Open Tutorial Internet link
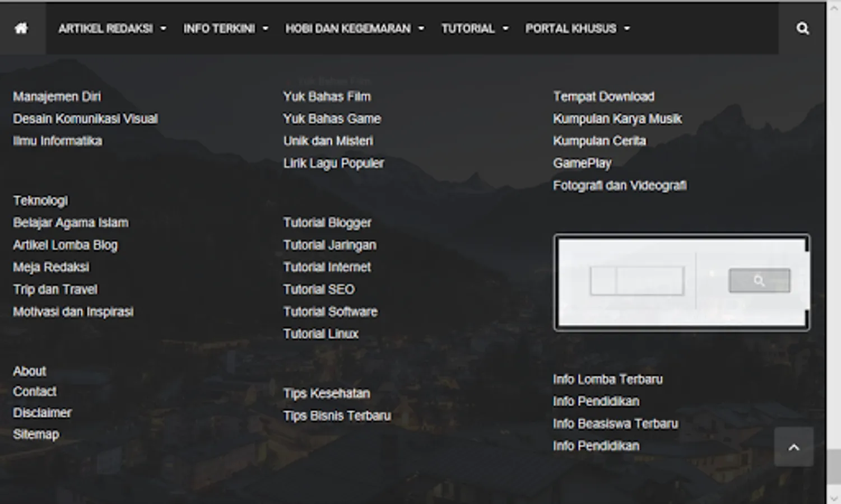 pos(327,267)
